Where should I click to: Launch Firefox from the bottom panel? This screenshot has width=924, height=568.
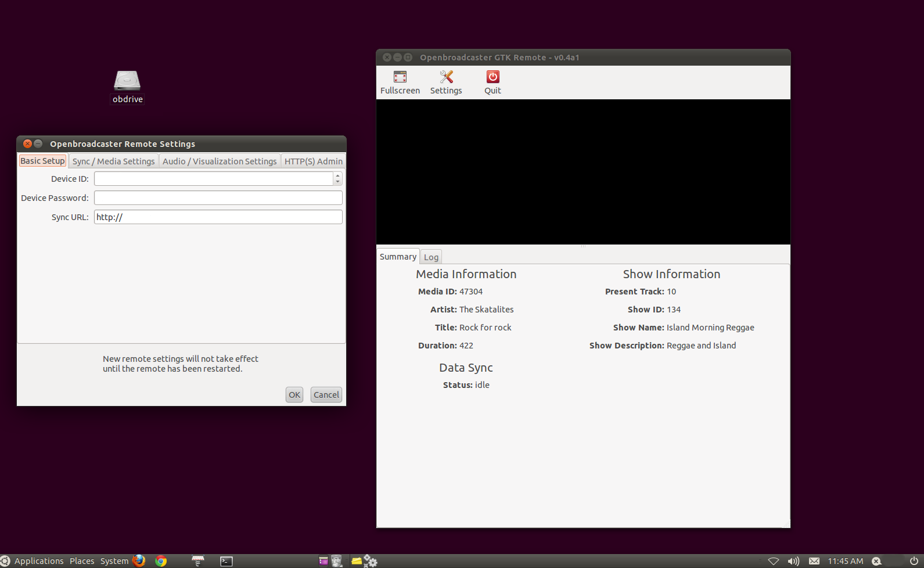tap(139, 560)
